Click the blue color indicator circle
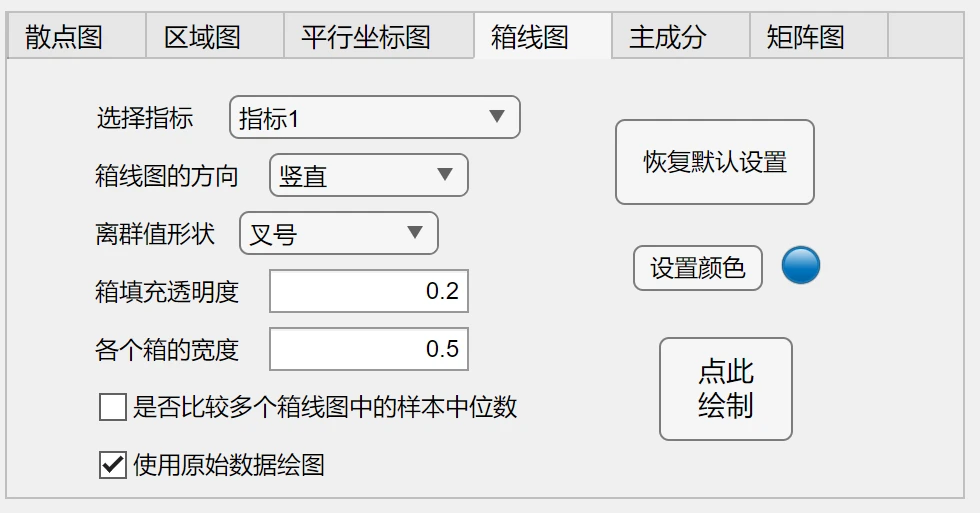 point(801,266)
